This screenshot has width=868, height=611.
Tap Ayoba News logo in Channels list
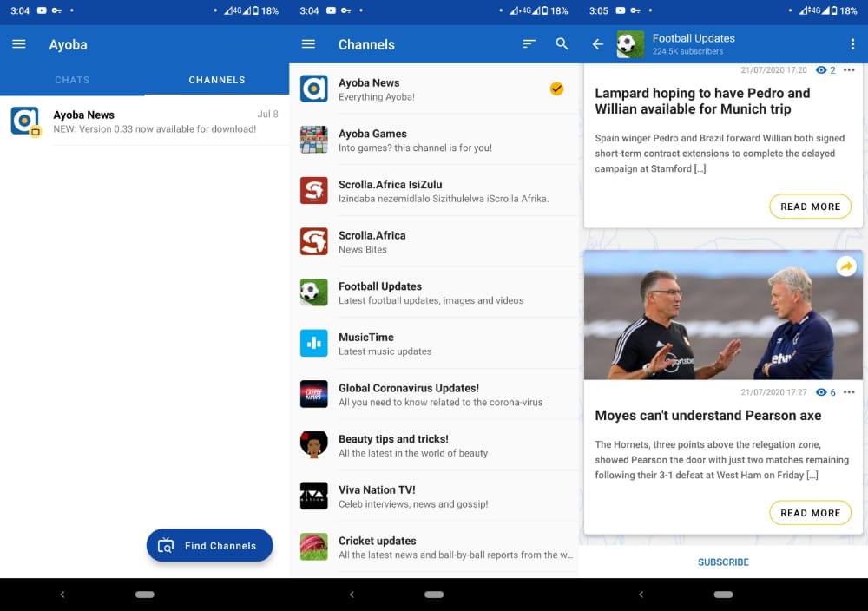[x=314, y=89]
